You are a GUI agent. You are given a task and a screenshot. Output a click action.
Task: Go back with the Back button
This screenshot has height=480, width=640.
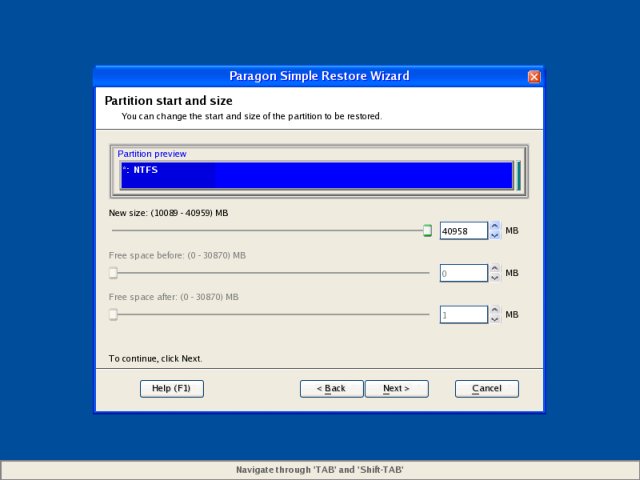coord(331,389)
